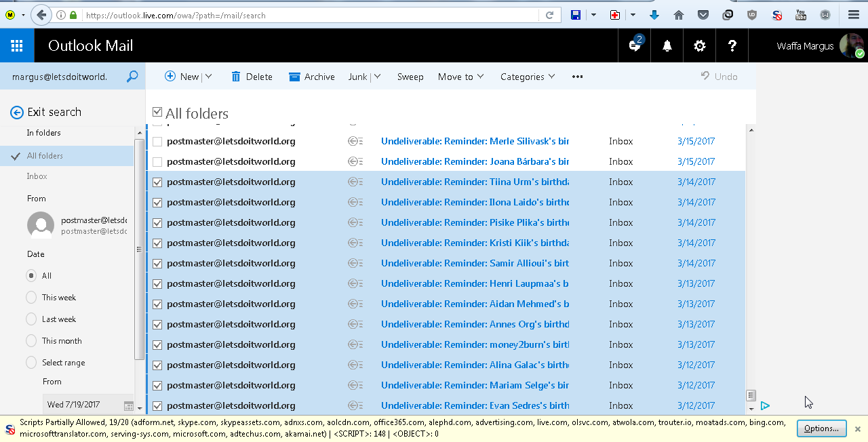Click the postmaster contact avatar
This screenshot has height=442, width=868.
point(41,225)
